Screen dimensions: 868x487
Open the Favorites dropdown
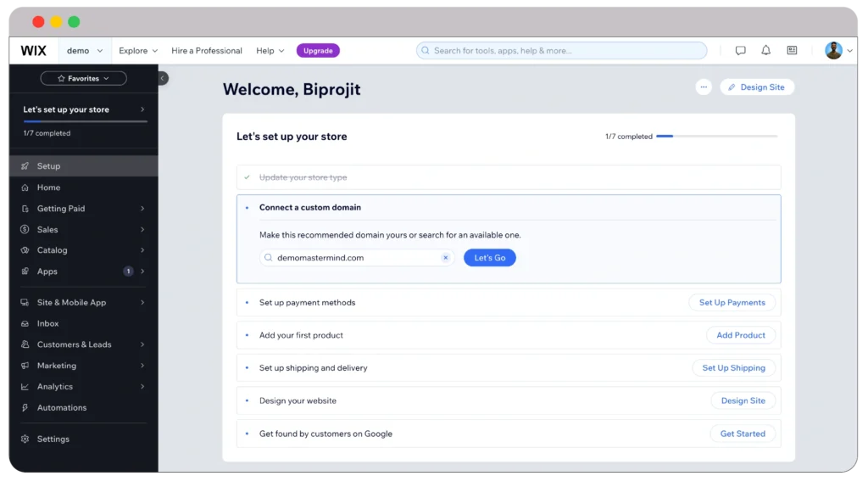[x=83, y=78]
